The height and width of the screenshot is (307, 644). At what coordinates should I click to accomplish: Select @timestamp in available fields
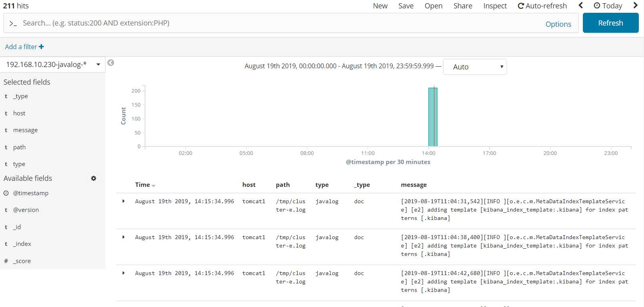(x=31, y=193)
